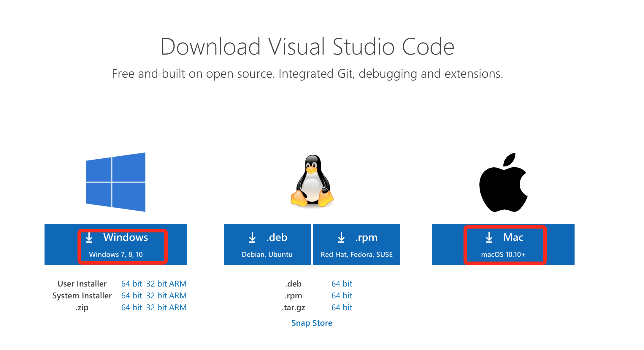The width and height of the screenshot is (644, 350).
Task: Download the Windows User Installer ARM build
Action: click(x=178, y=284)
